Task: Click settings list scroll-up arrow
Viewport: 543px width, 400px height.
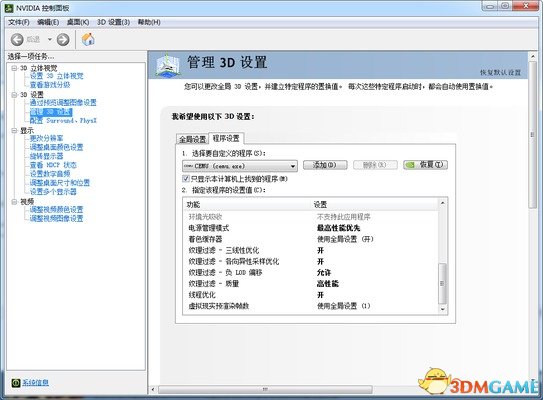Action: pos(443,203)
